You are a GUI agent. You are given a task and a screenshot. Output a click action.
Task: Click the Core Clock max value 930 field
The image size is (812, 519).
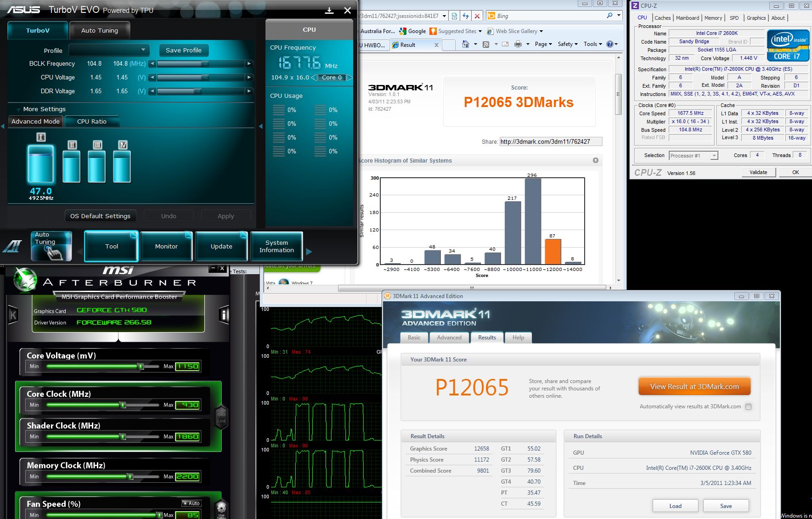(187, 405)
